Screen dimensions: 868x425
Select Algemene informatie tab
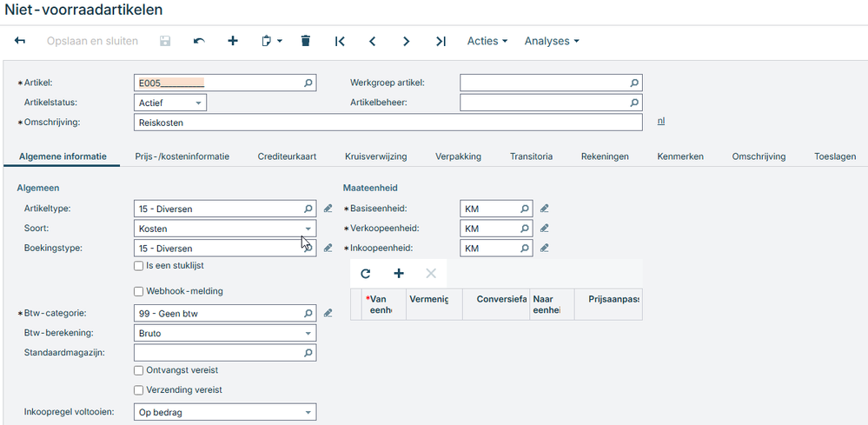63,156
